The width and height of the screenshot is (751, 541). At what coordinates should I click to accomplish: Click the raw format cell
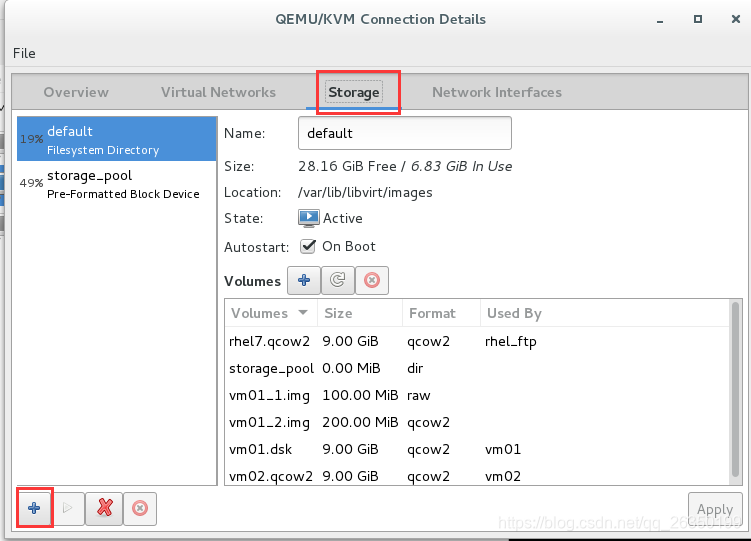(419, 395)
